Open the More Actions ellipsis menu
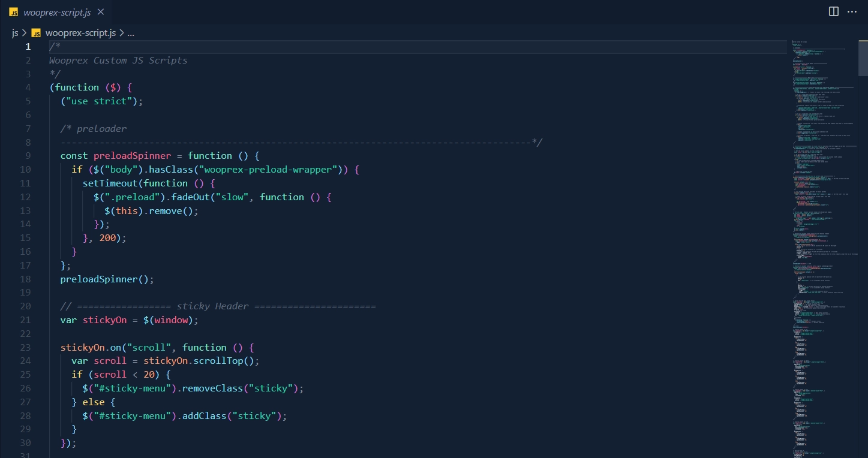868x458 pixels. 852,11
